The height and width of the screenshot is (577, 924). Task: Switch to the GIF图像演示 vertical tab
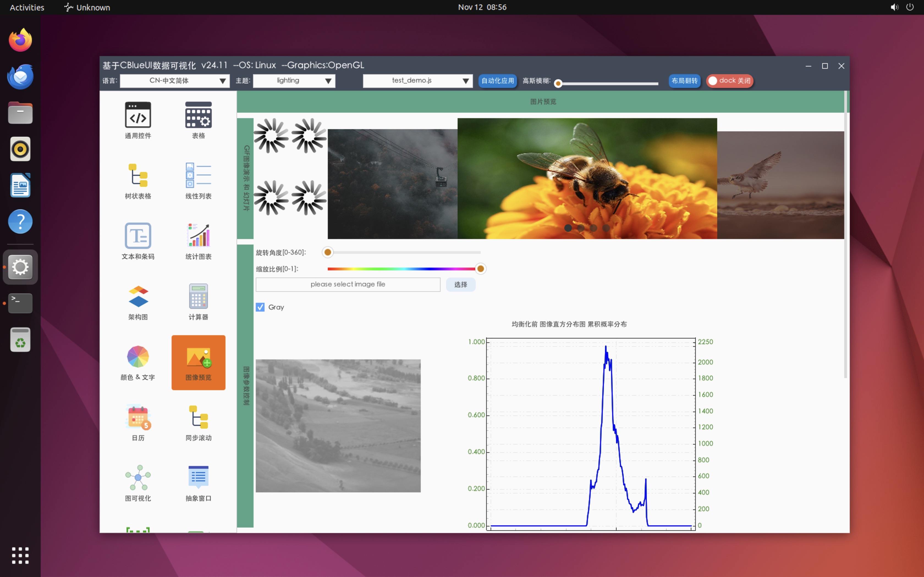click(246, 178)
